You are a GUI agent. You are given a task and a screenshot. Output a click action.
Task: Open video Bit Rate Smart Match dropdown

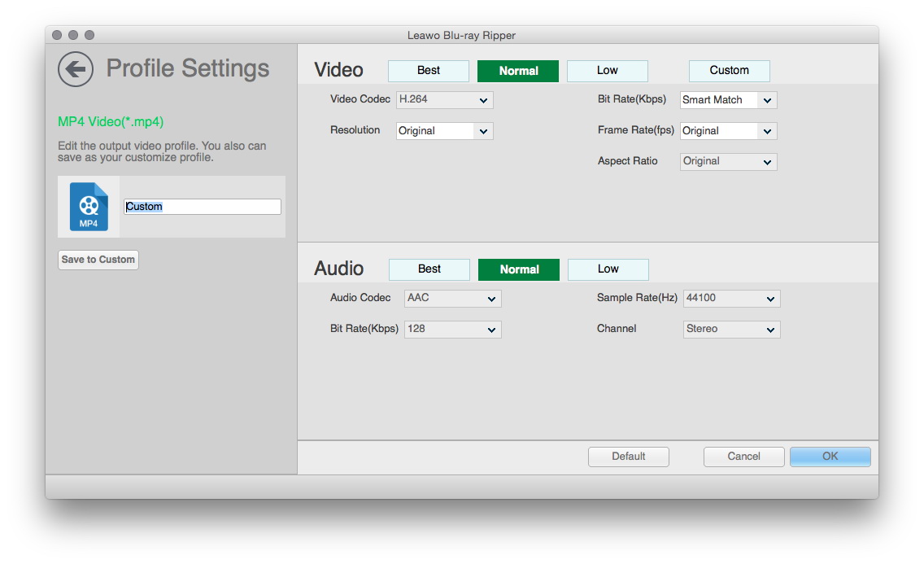click(x=728, y=100)
